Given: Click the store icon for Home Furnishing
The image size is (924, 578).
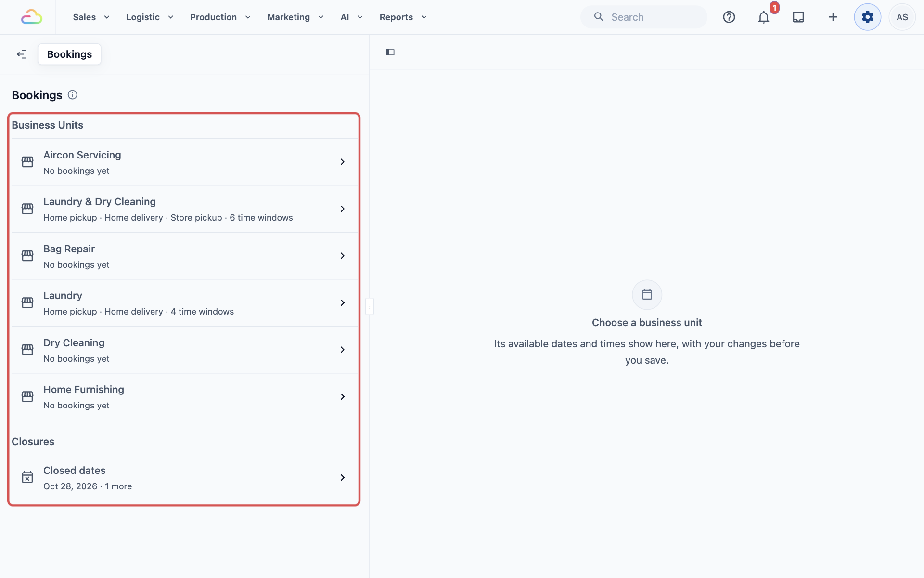Looking at the screenshot, I should [27, 396].
